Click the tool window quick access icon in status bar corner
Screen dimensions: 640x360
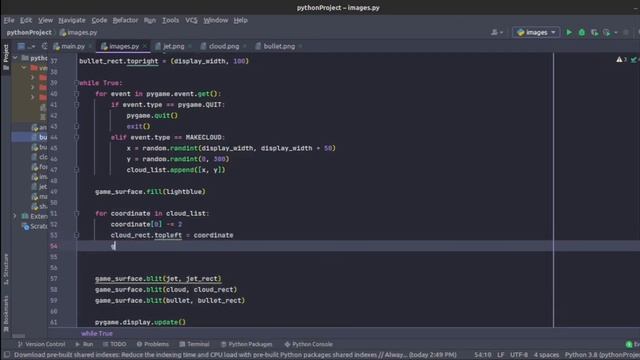tap(7, 355)
